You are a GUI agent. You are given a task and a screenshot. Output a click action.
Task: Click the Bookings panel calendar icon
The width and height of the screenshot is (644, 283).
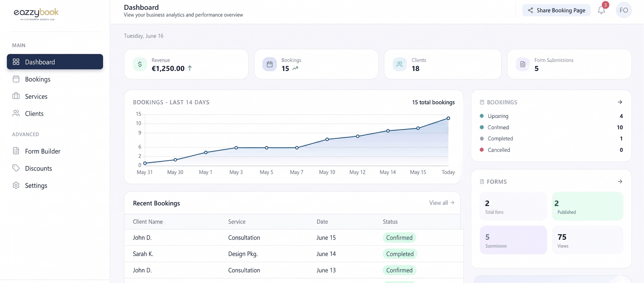pos(482,102)
